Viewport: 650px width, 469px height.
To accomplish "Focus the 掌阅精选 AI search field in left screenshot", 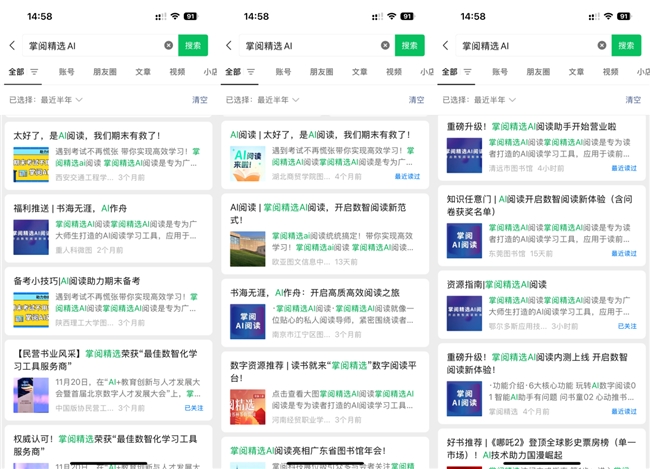I will [99, 45].
